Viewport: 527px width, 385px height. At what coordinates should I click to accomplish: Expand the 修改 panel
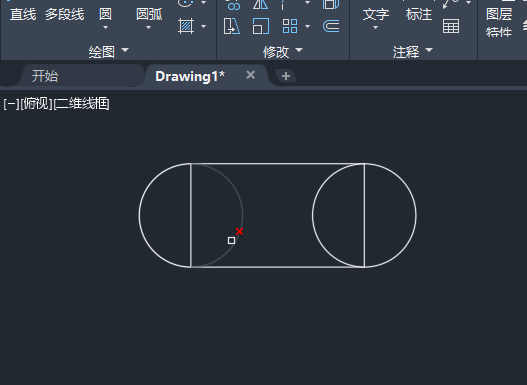pyautogui.click(x=283, y=51)
